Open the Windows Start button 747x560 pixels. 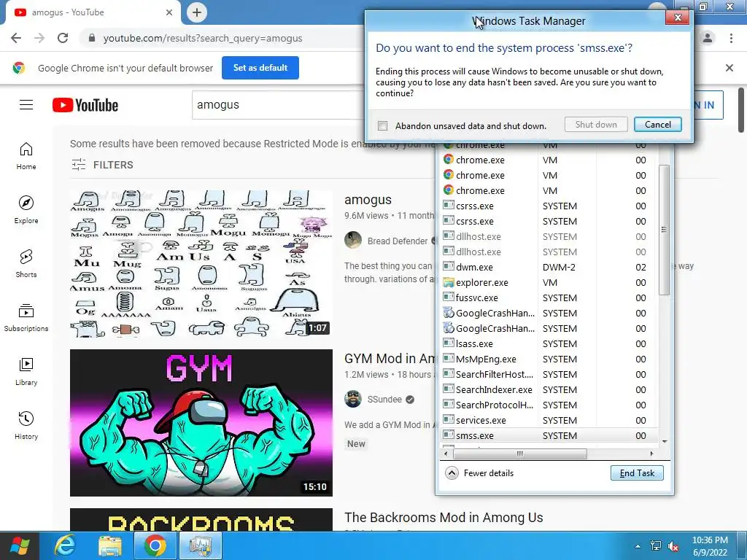click(20, 545)
